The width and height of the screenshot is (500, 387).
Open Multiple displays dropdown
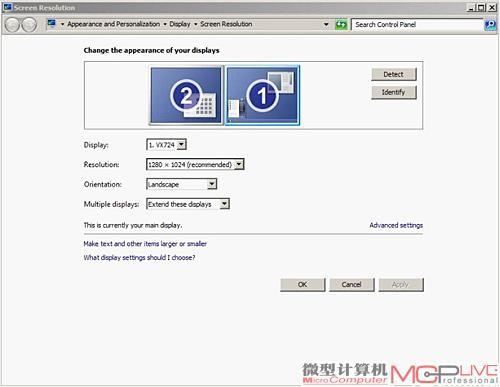click(x=188, y=204)
